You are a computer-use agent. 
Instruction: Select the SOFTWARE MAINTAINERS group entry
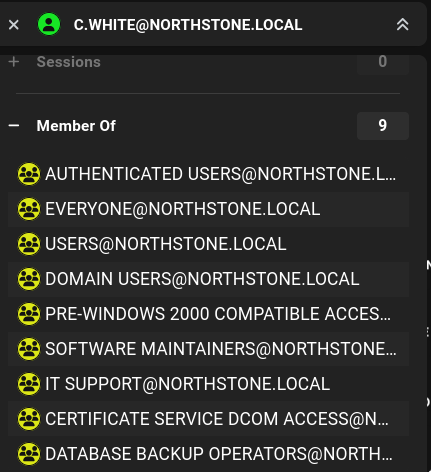tap(208, 349)
